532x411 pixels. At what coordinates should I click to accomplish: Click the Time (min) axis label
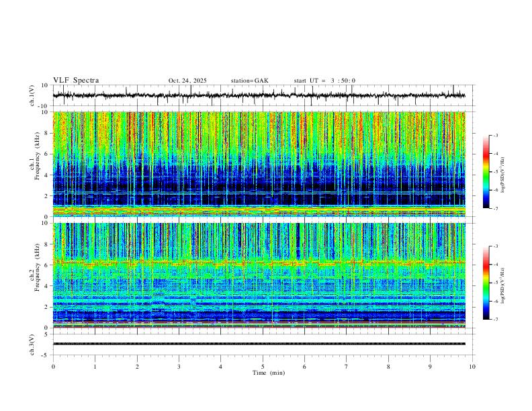[x=269, y=373]
